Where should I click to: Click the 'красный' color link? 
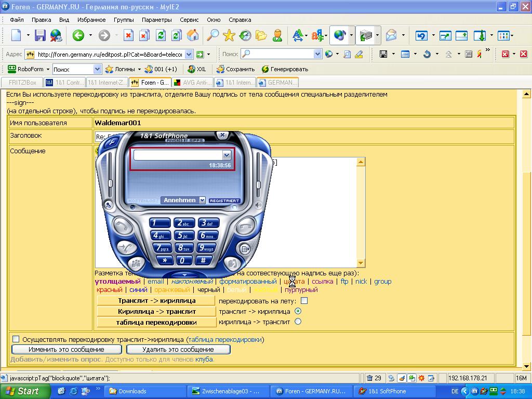click(x=109, y=290)
